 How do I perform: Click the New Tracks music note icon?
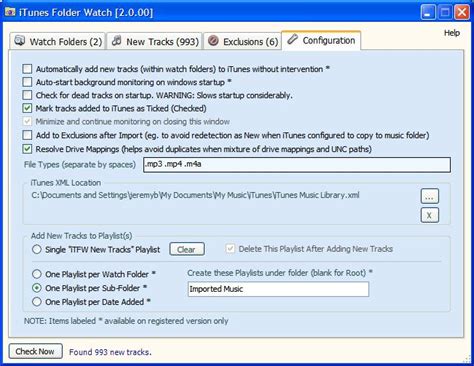point(117,41)
